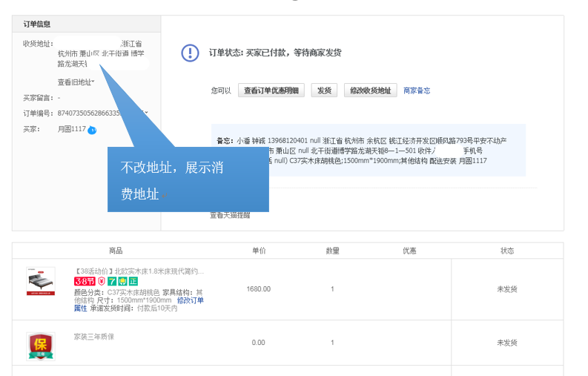Click the 订单状态 paid-awaiting-shipment text
This screenshot has height=376, width=588.
[275, 53]
